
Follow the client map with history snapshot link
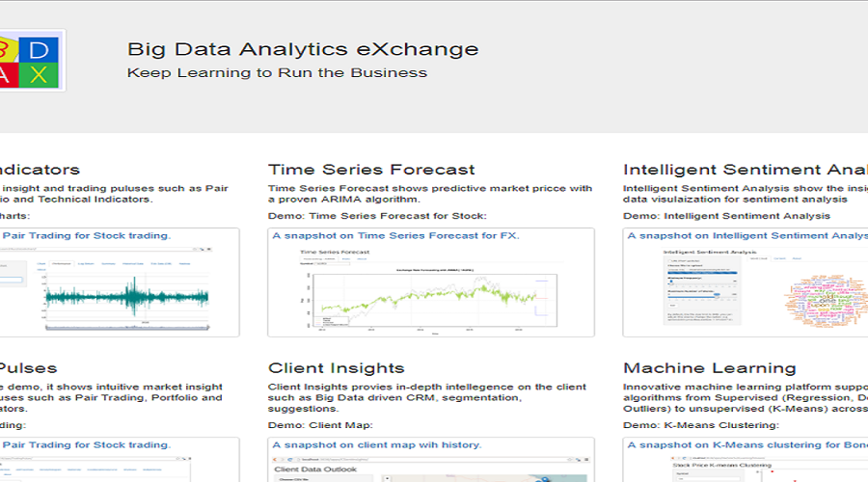(x=376, y=445)
